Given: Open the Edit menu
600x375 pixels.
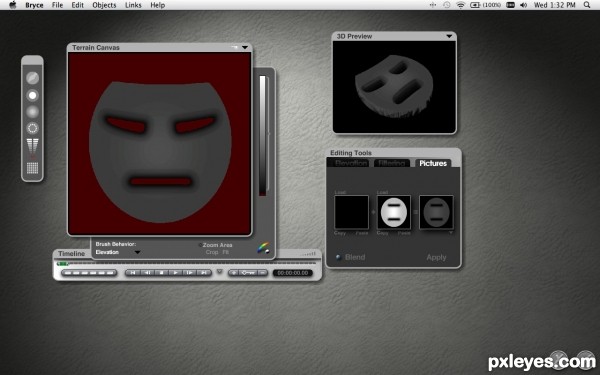Looking at the screenshot, I should tap(78, 5).
